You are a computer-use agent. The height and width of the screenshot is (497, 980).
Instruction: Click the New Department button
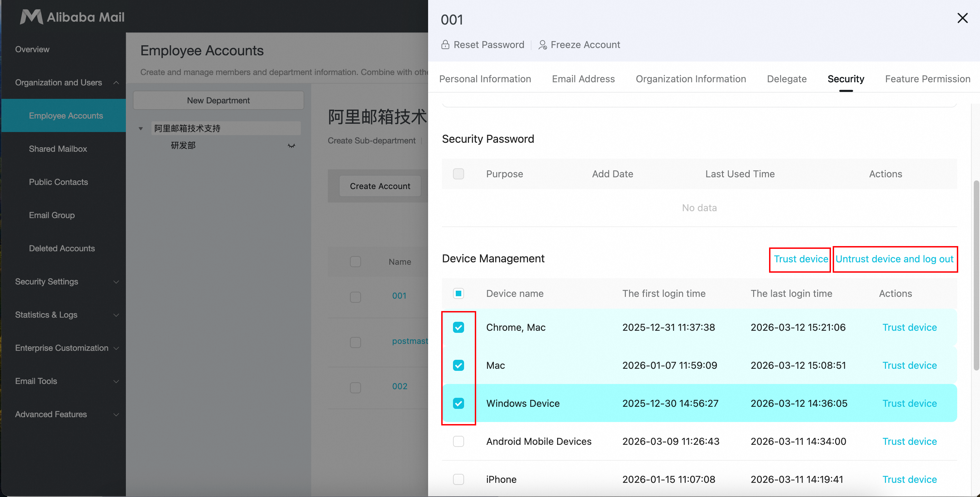point(218,100)
